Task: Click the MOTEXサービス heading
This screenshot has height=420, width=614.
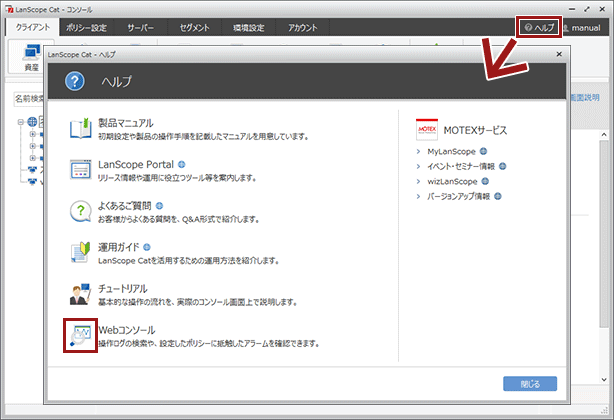Action: coord(475,130)
